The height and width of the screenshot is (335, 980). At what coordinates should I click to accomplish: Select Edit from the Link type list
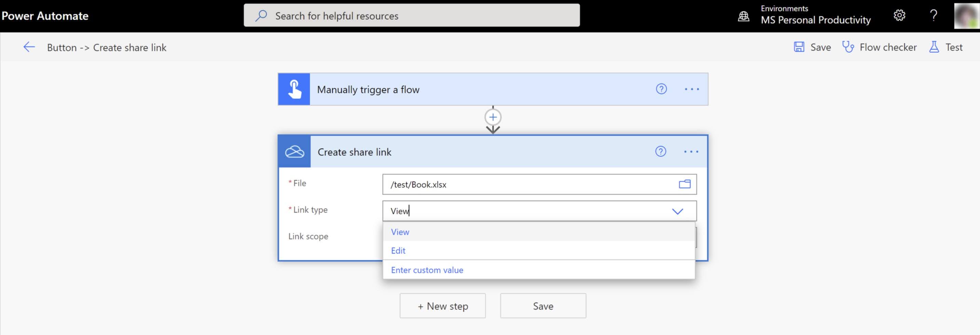pos(539,251)
